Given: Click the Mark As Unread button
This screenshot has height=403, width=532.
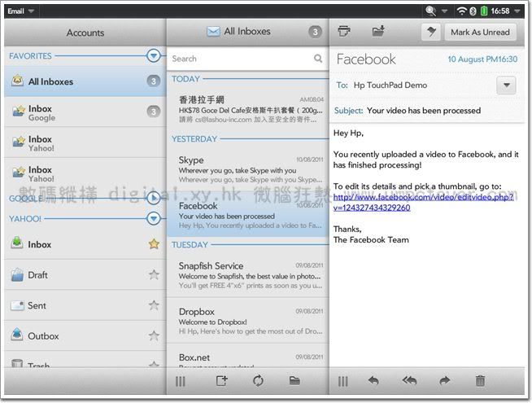Looking at the screenshot, I should 480,32.
